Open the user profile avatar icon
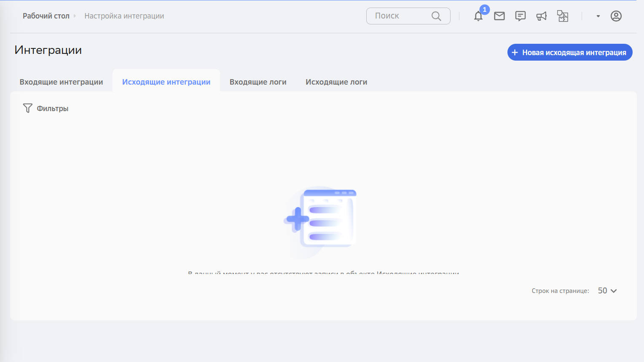The width and height of the screenshot is (644, 362). 616,16
